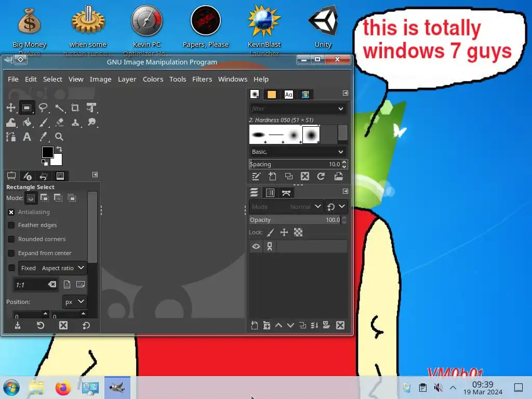Select the Fuzzy Select wand tool
This screenshot has height=399, width=532.
click(x=59, y=108)
